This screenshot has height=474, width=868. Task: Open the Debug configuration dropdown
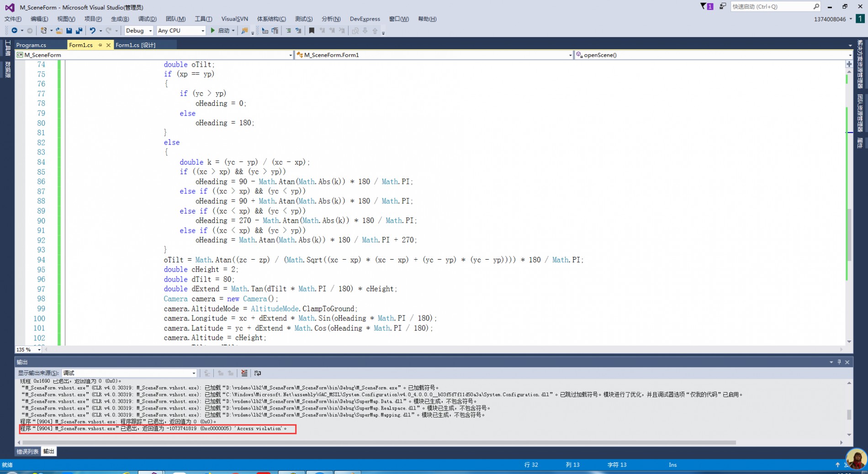139,31
